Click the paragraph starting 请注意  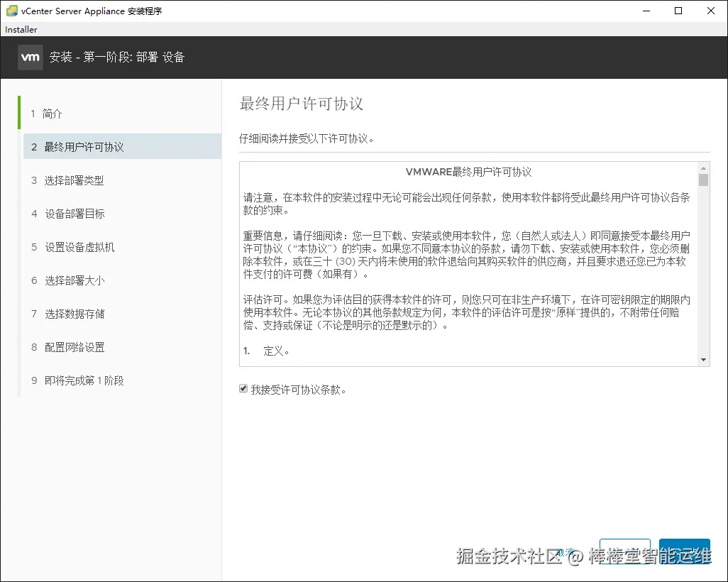coord(467,204)
